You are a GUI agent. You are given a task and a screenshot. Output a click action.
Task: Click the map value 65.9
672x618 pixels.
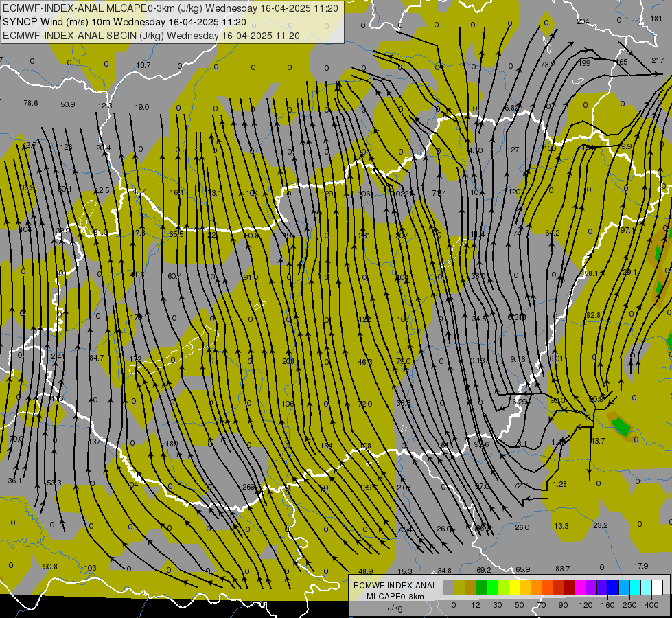click(x=523, y=569)
